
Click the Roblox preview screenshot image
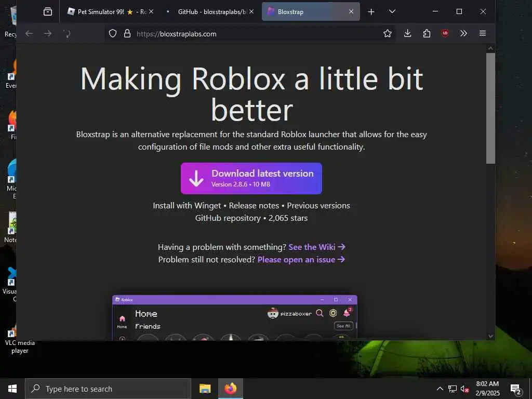click(235, 317)
